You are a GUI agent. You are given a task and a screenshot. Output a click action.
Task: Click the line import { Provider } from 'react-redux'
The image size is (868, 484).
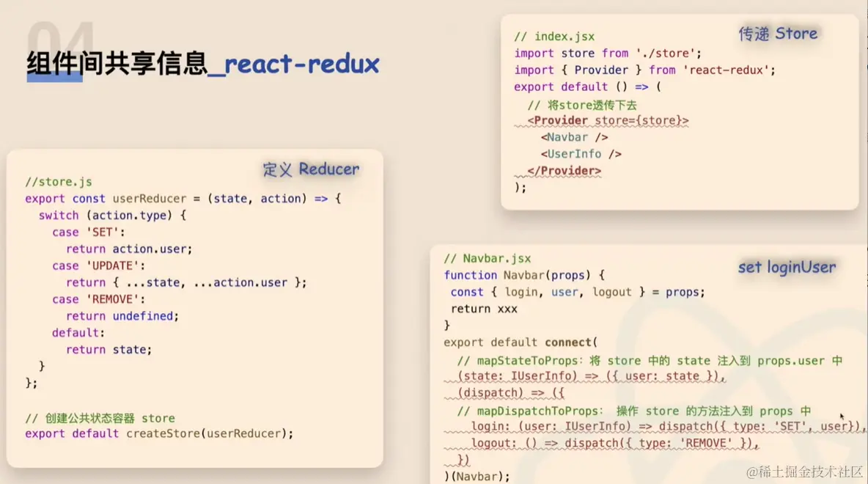click(645, 70)
